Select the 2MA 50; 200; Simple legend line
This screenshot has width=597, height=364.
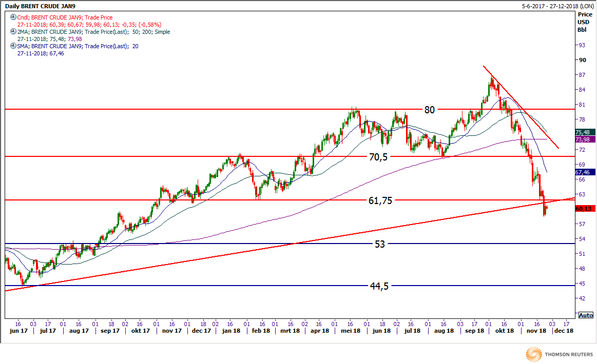pos(93,32)
